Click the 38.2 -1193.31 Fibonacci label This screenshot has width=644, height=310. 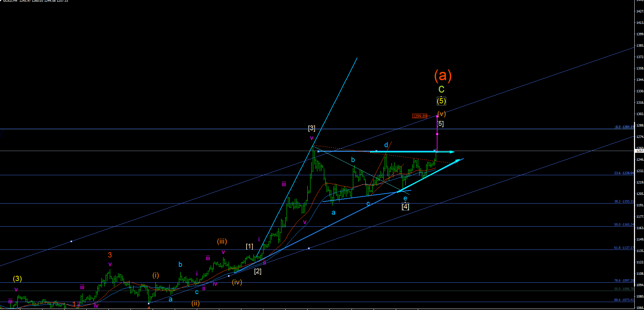[x=624, y=201]
